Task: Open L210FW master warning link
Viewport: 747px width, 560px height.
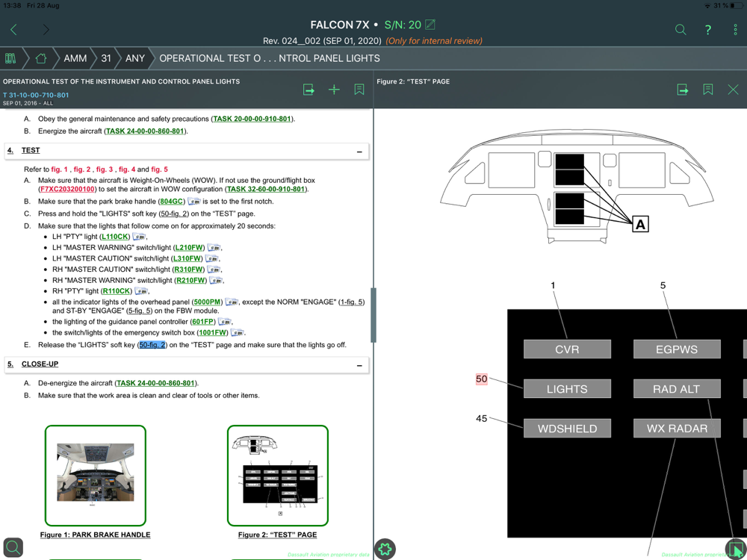Action: click(x=190, y=248)
